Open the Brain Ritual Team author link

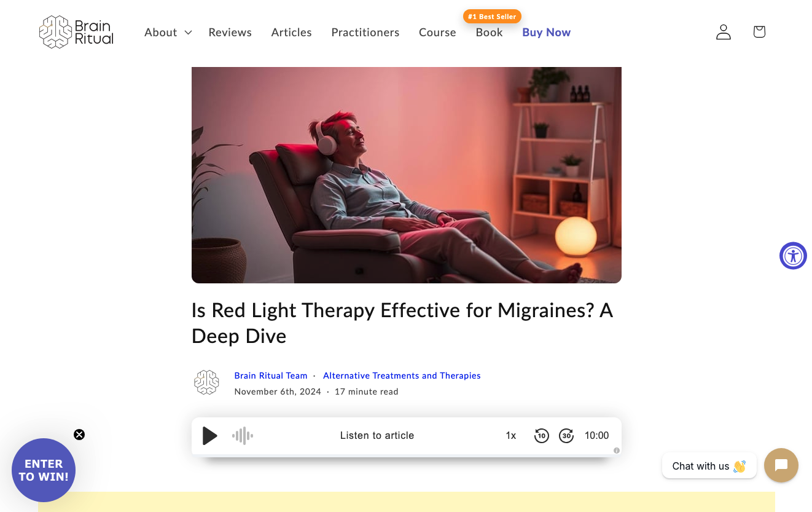[271, 376]
